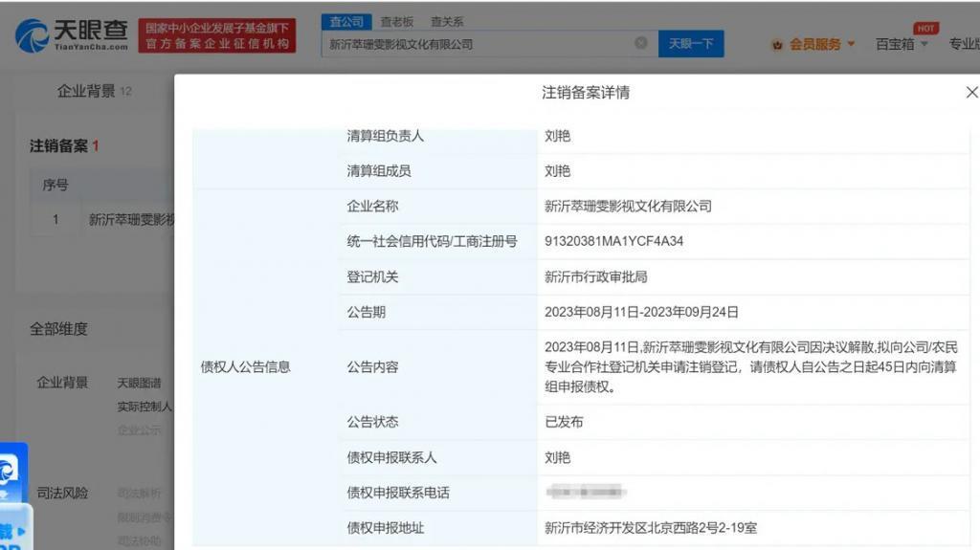Select 司法风险 category in background page
This screenshot has width=980, height=550.
62,494
